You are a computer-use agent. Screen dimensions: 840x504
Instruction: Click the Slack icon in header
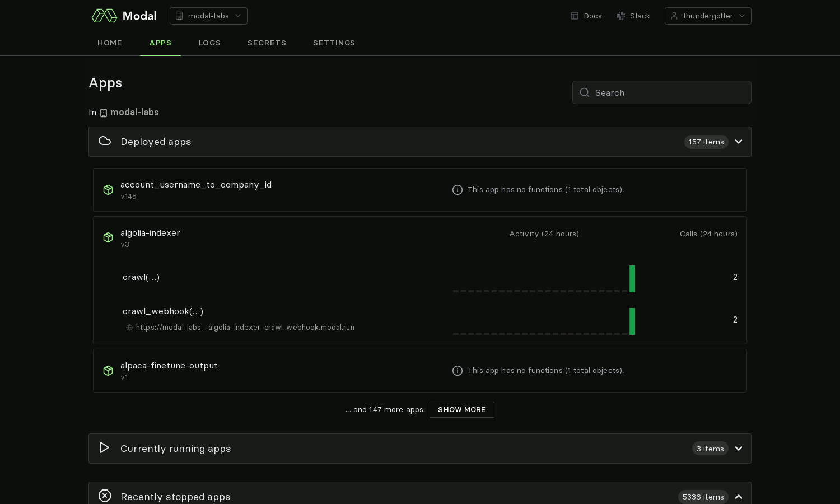point(620,16)
